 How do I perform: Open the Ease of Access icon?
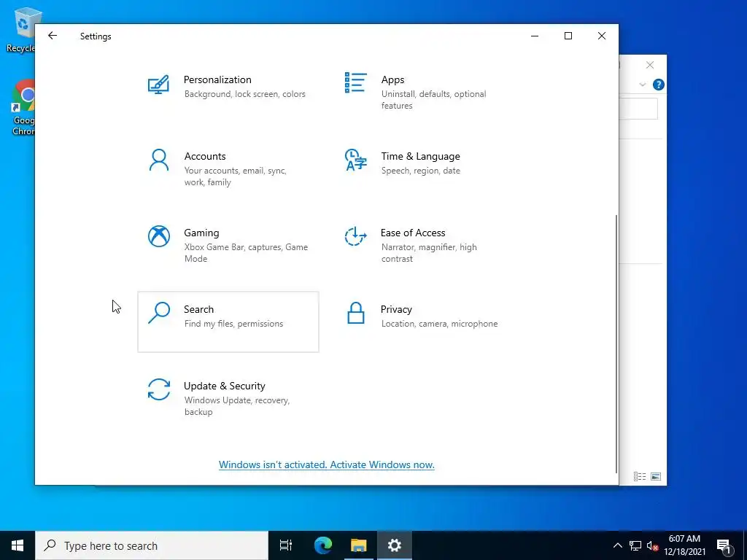click(355, 236)
